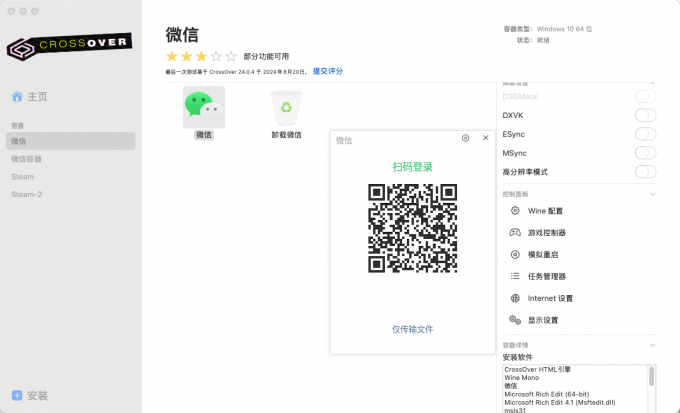Image resolution: width=680 pixels, height=413 pixels.
Task: Click the 模拟重启 restart icon
Action: pos(515,255)
